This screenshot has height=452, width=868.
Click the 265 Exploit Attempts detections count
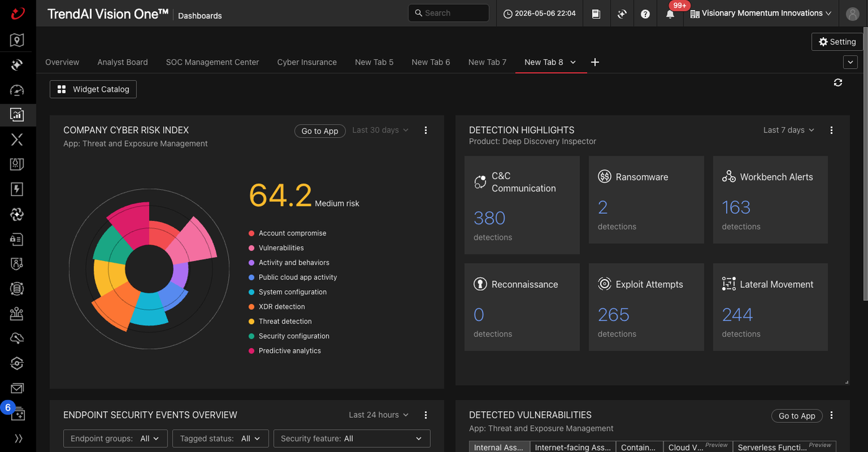click(614, 315)
